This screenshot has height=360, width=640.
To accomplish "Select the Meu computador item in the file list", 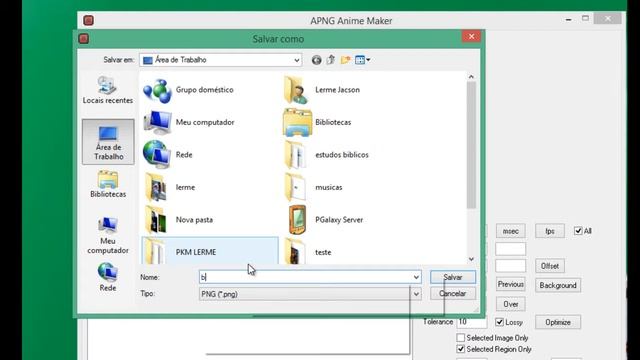I will (x=189, y=122).
